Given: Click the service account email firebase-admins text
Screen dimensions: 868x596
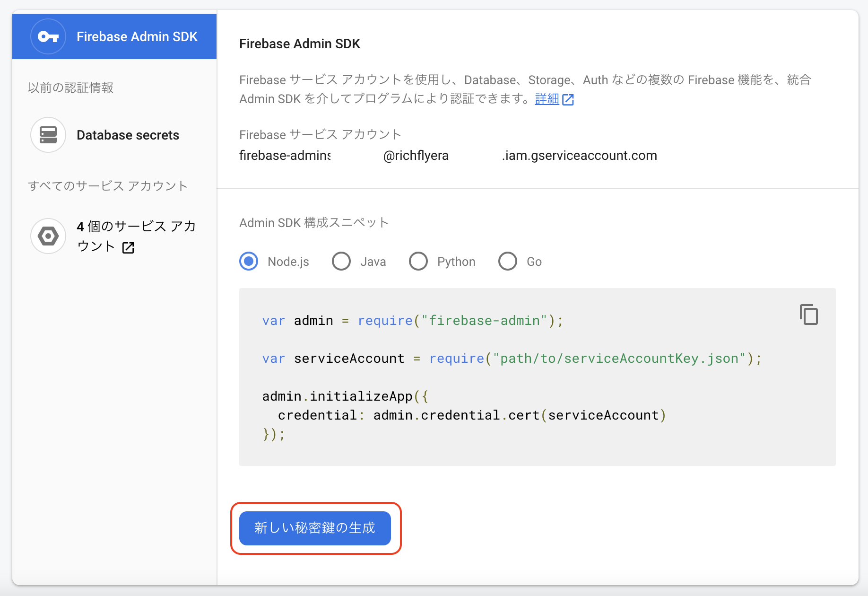Looking at the screenshot, I should click(x=285, y=156).
